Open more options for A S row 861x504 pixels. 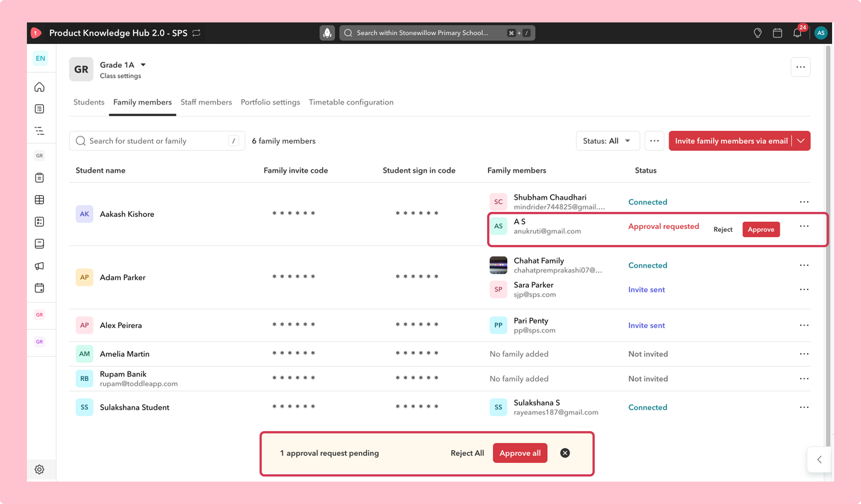point(804,226)
